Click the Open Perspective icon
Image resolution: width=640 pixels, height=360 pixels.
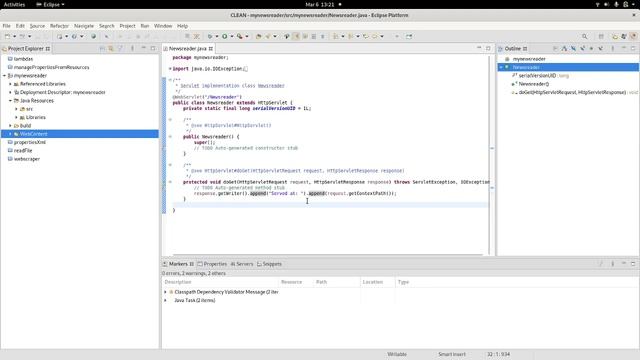[601, 36]
